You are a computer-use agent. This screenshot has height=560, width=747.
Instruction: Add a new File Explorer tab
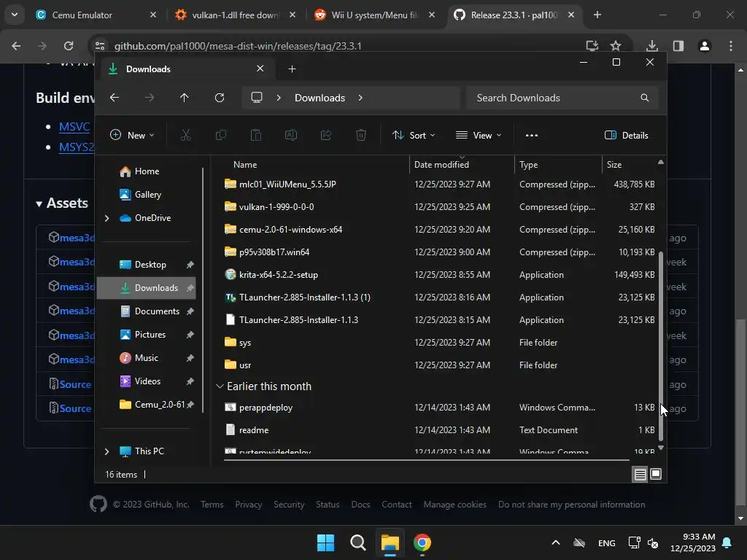(292, 69)
